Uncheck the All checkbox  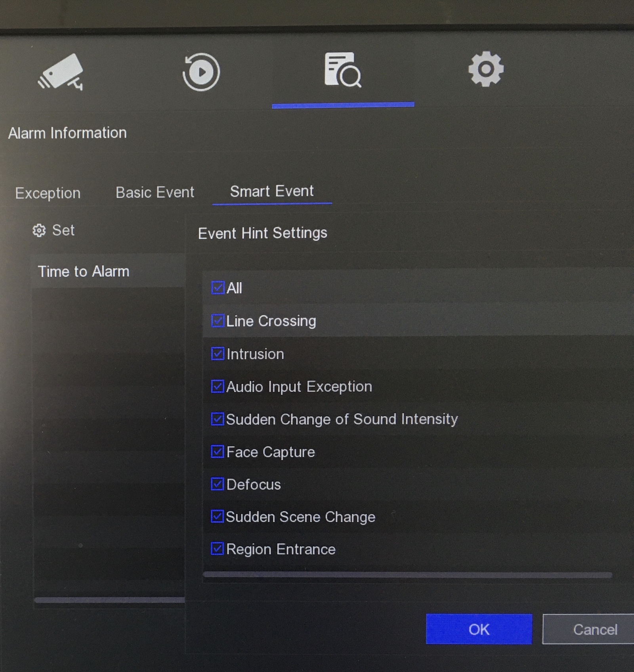(x=218, y=288)
